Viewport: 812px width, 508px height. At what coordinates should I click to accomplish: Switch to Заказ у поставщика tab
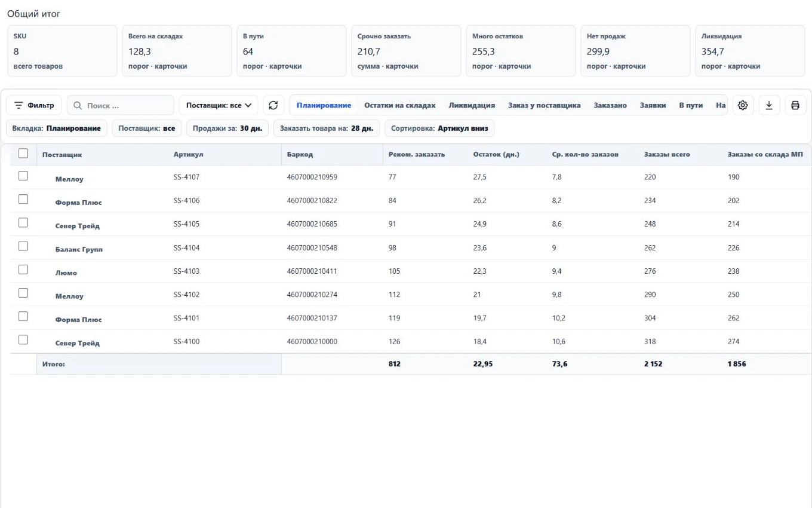click(x=544, y=105)
